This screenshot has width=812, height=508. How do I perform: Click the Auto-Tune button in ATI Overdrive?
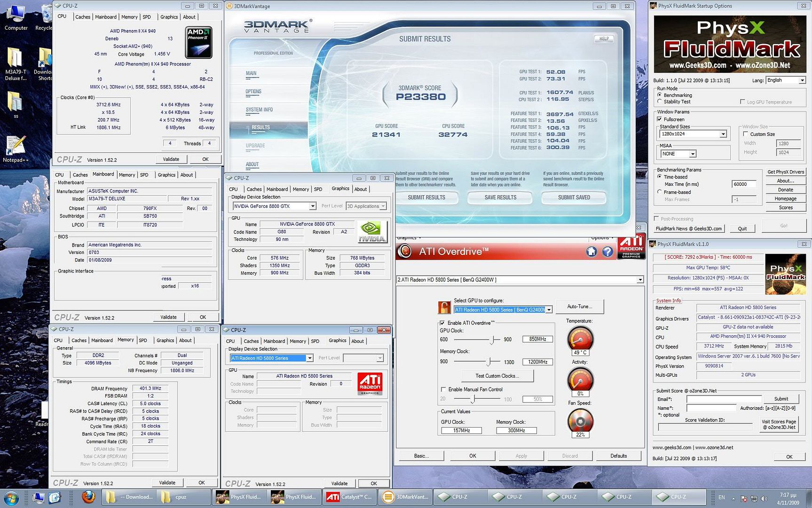(x=580, y=306)
